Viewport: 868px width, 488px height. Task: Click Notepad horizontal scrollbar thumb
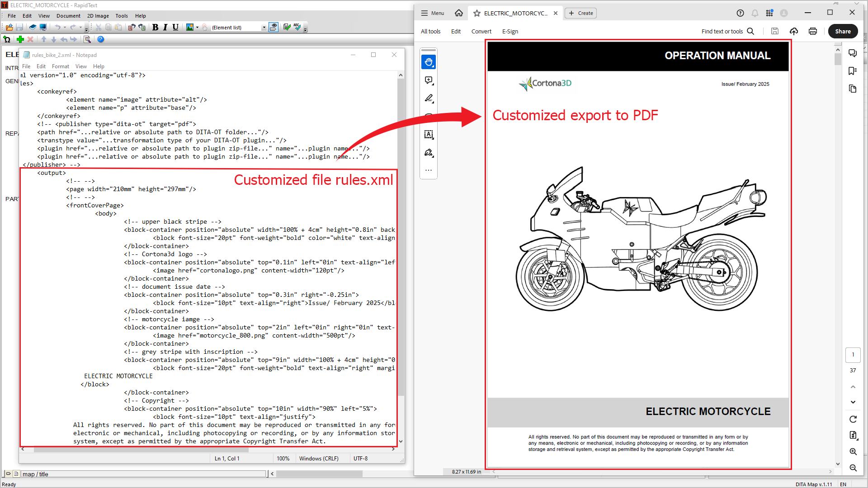[x=141, y=449]
